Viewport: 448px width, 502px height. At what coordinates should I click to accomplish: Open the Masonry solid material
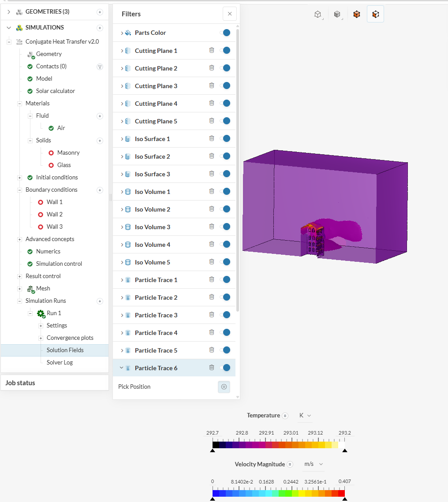tap(68, 152)
